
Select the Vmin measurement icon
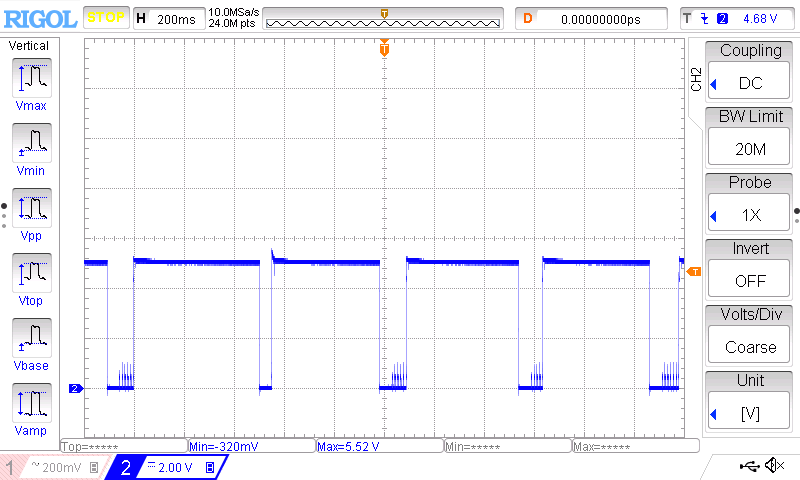[x=31, y=142]
